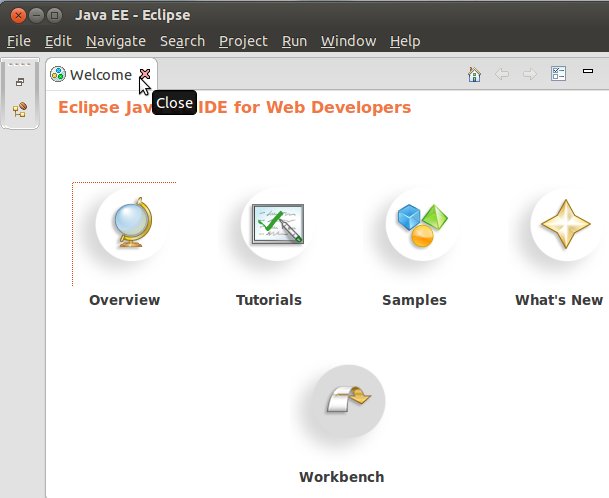Open the Window menu
Image resolution: width=609 pixels, height=498 pixels.
tap(348, 41)
